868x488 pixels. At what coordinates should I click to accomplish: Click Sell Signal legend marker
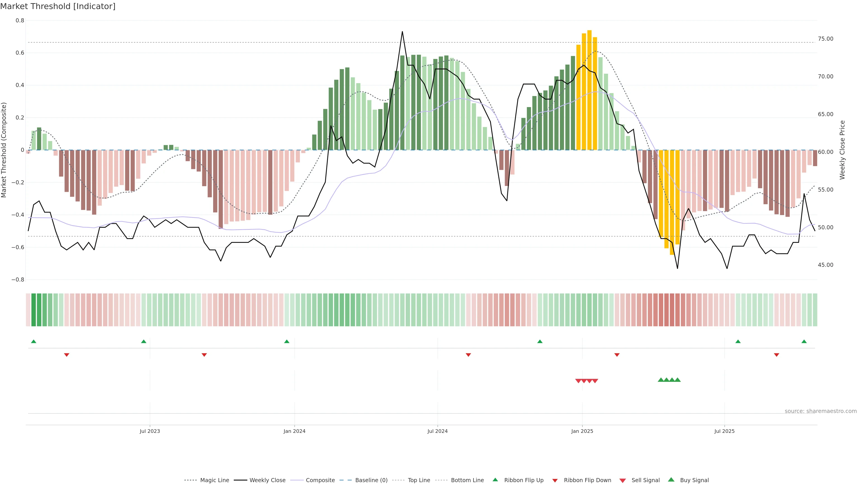tap(623, 481)
